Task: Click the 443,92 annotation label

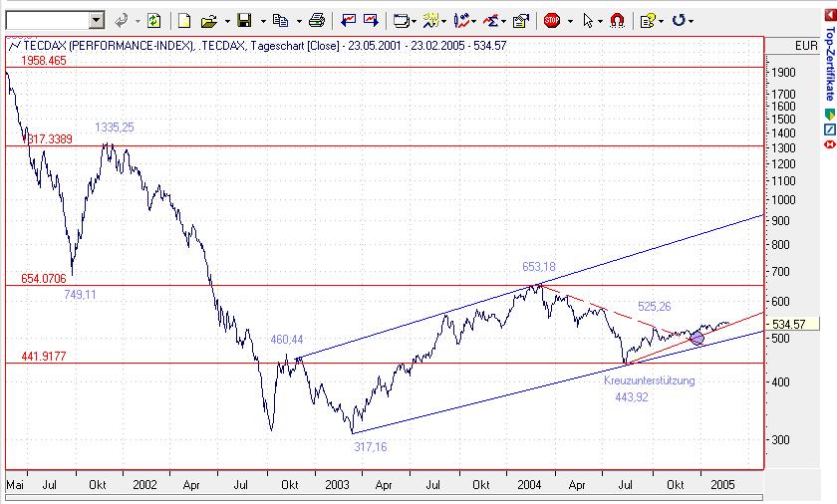Action: point(632,397)
